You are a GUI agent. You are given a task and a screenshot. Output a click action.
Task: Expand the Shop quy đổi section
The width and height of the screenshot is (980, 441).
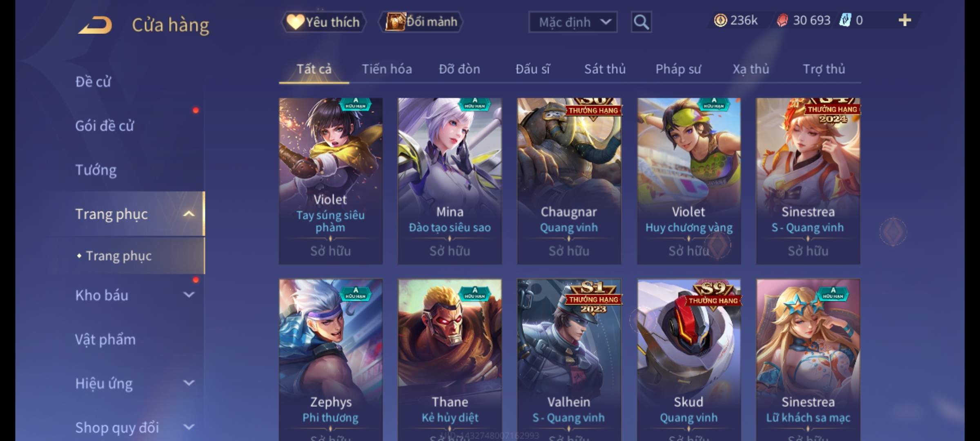189,427
